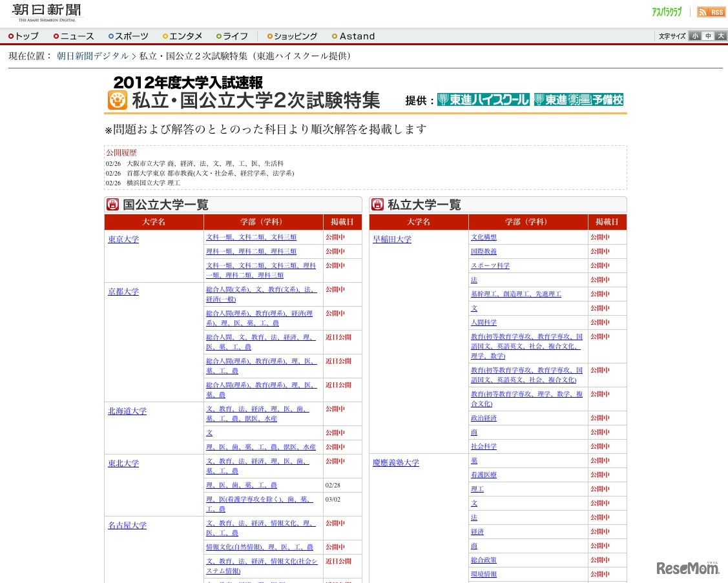Open the Astand navigation item
The height and width of the screenshot is (583, 728).
(x=357, y=36)
